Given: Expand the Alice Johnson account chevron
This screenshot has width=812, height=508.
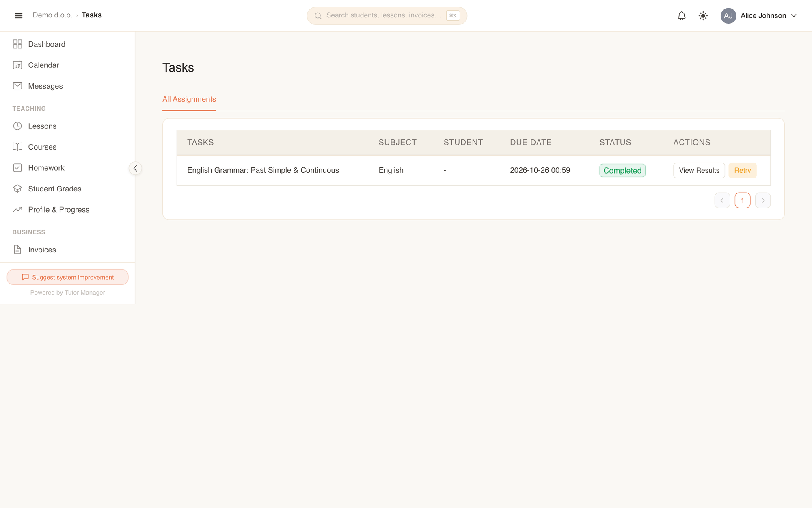Looking at the screenshot, I should click(794, 16).
